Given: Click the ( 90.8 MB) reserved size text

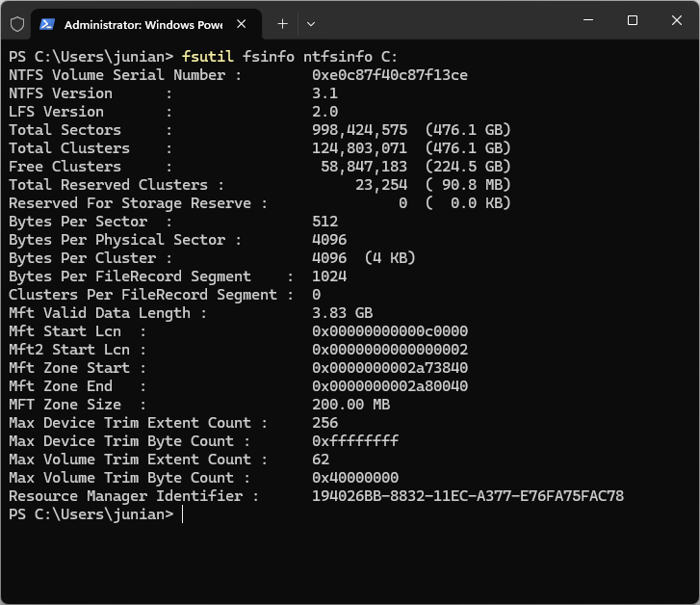Looking at the screenshot, I should click(x=468, y=185).
